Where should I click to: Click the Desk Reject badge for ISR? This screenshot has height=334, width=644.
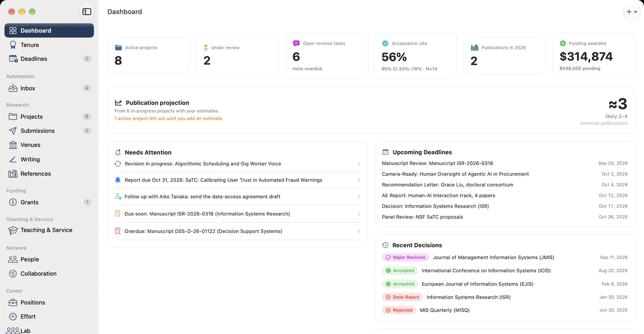[402, 297]
